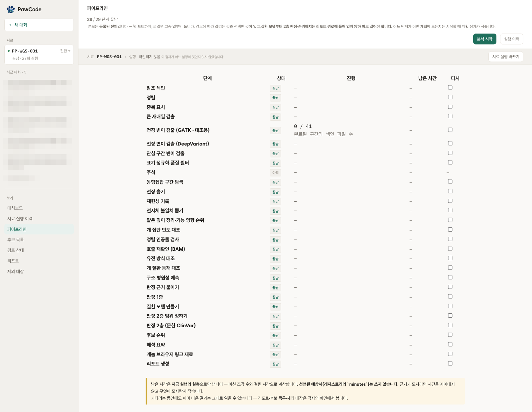Toggle rerun checkbox for 판정 1층

(x=450, y=296)
